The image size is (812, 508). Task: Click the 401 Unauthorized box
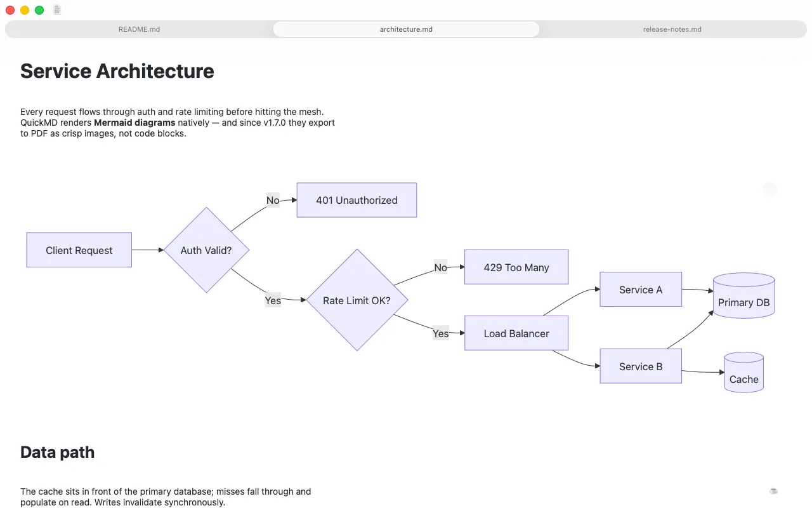[357, 200]
